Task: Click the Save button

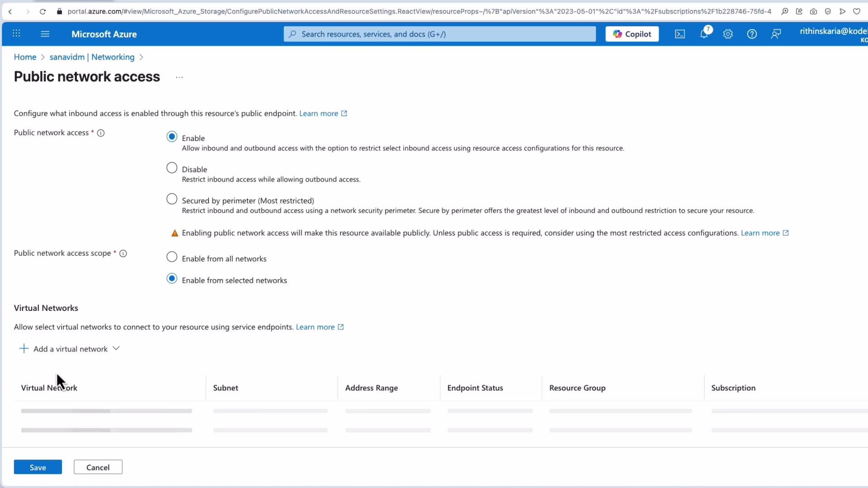Action: (x=38, y=467)
